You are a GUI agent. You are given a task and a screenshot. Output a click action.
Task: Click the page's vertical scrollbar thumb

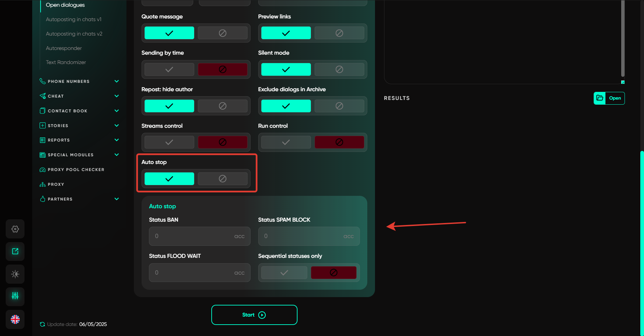[642, 241]
